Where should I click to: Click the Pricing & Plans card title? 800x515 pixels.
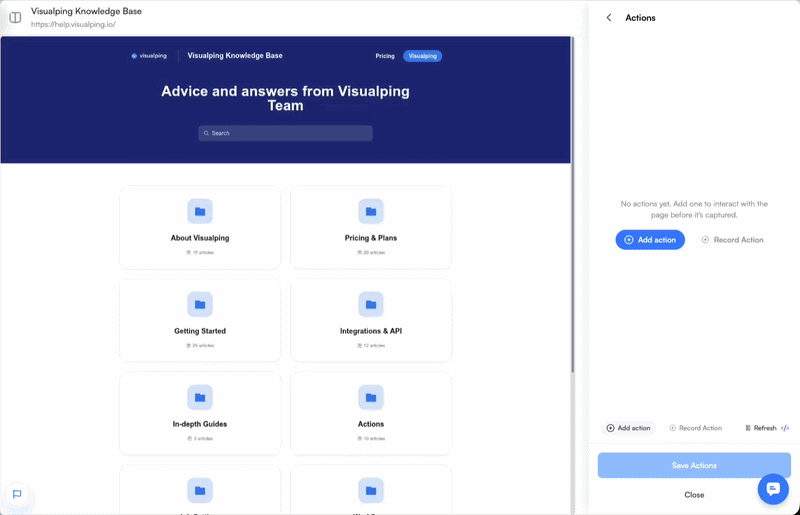(371, 238)
